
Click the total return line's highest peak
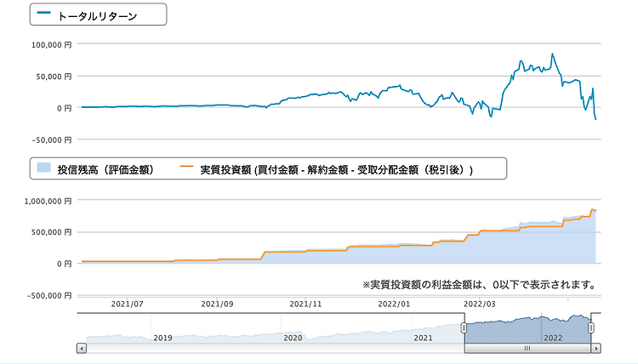(553, 54)
